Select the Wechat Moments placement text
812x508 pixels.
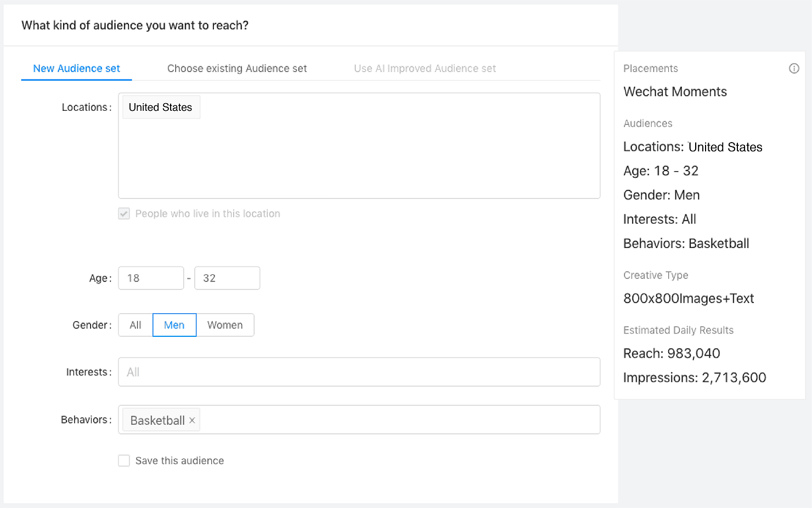[675, 92]
